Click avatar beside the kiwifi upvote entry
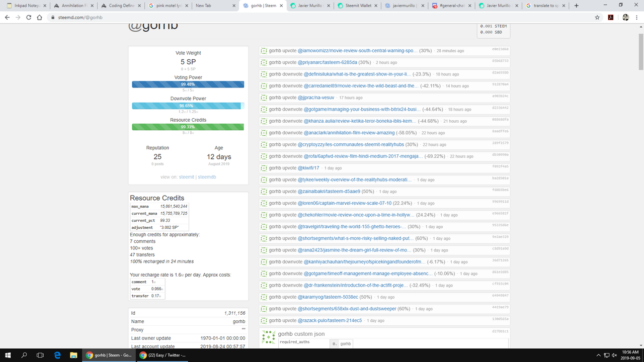Image resolution: width=644 pixels, height=362 pixels. point(264,168)
